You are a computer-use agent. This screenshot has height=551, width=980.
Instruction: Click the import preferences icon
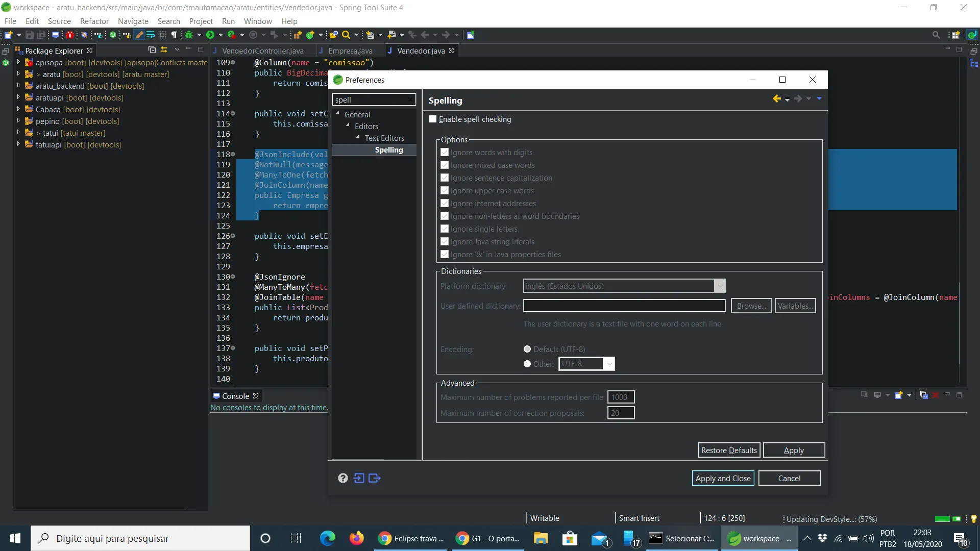[359, 478]
